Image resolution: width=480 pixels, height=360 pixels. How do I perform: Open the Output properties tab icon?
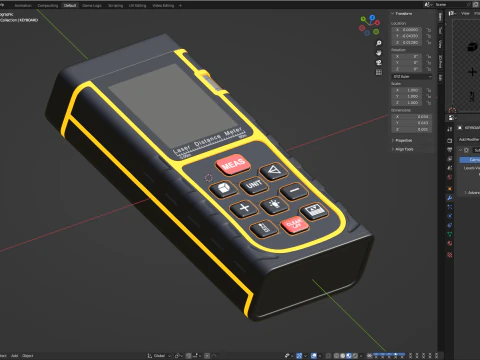450,150
